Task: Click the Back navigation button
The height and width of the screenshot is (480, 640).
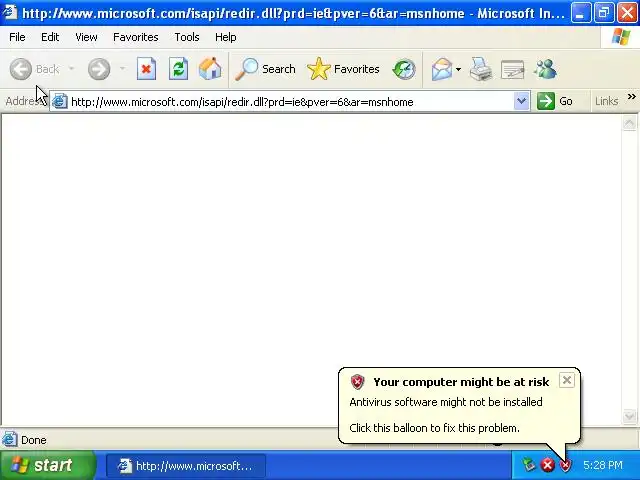Action: [34, 69]
